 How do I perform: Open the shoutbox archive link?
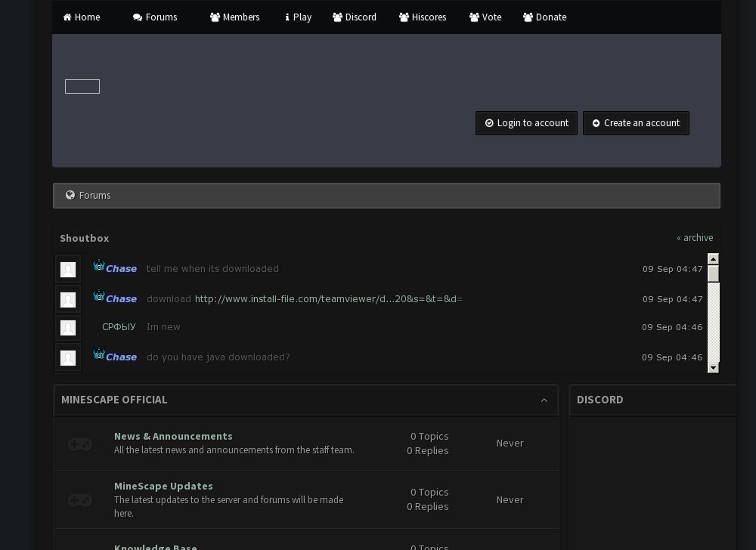pyautogui.click(x=695, y=238)
